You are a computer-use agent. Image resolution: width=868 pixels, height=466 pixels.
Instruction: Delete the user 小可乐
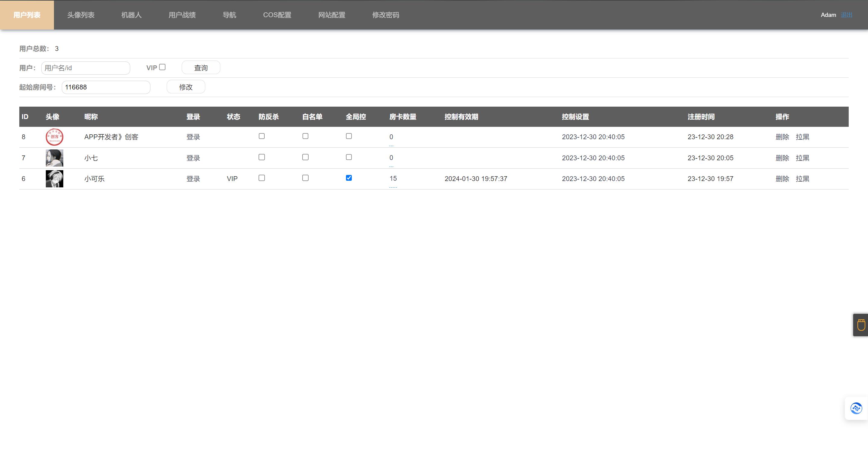click(782, 179)
